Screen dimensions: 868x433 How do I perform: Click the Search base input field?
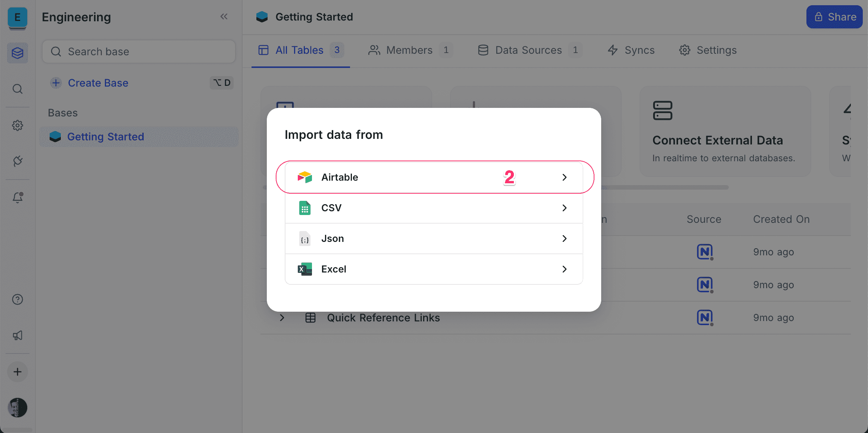coord(138,52)
